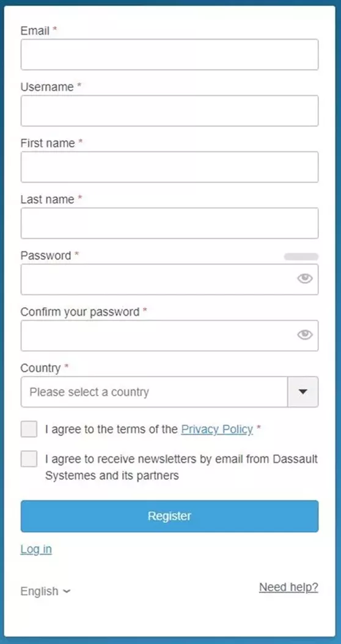Viewport: 341px width, 644px height.
Task: Show password using the Password field eye icon
Action: point(305,279)
